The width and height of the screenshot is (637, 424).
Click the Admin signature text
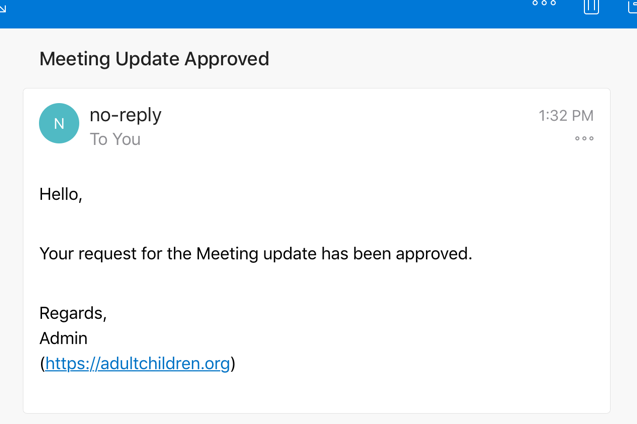(x=63, y=338)
